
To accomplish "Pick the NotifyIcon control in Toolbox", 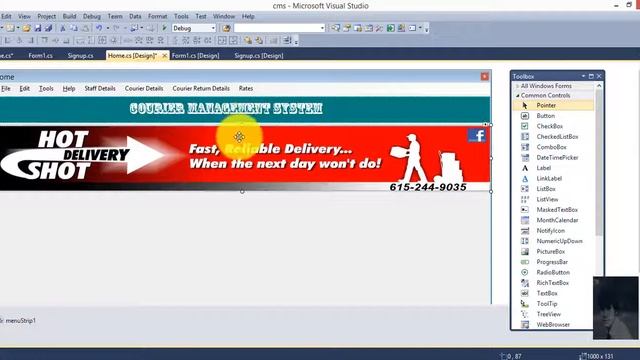I will coord(553,231).
